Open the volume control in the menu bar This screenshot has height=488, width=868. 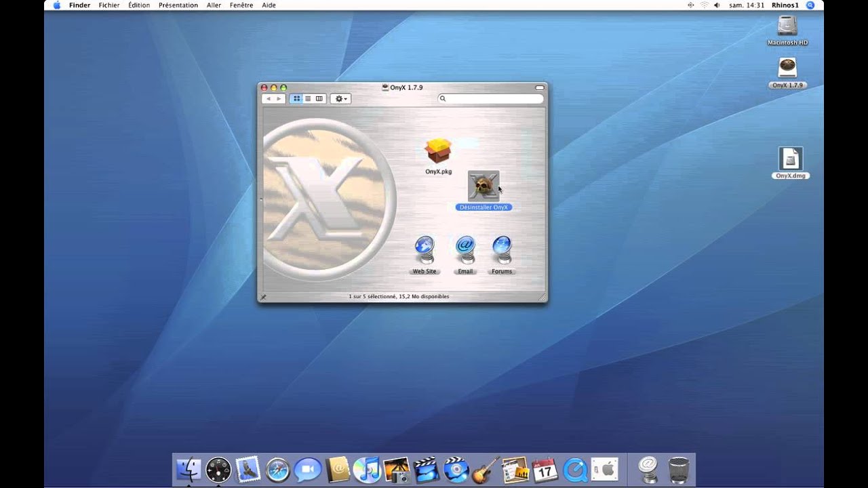pyautogui.click(x=717, y=5)
